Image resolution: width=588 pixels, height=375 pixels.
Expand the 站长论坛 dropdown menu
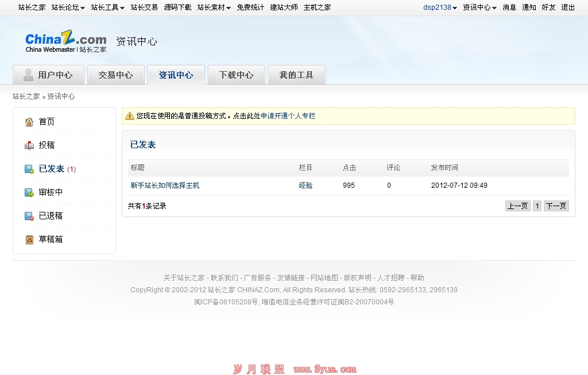[x=68, y=7]
